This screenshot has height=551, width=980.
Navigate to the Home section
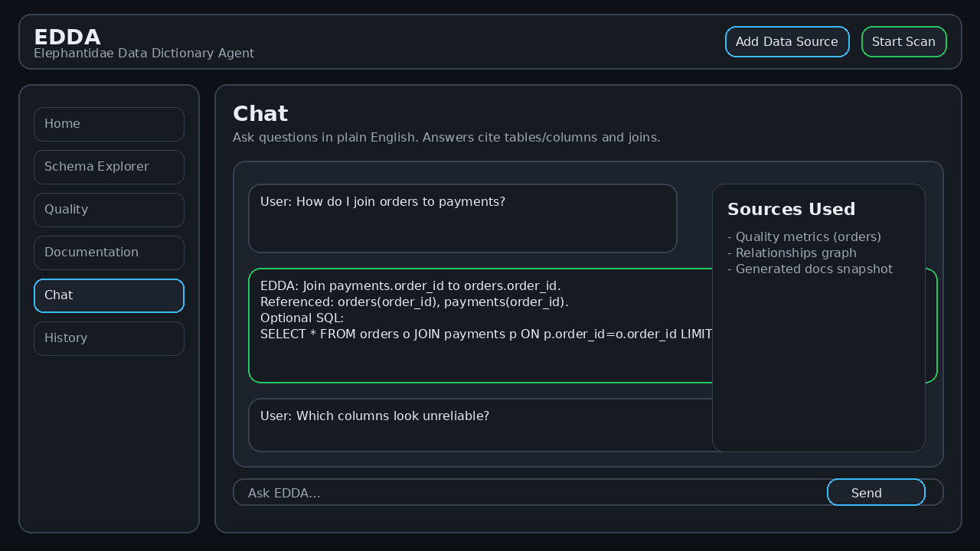coord(109,124)
